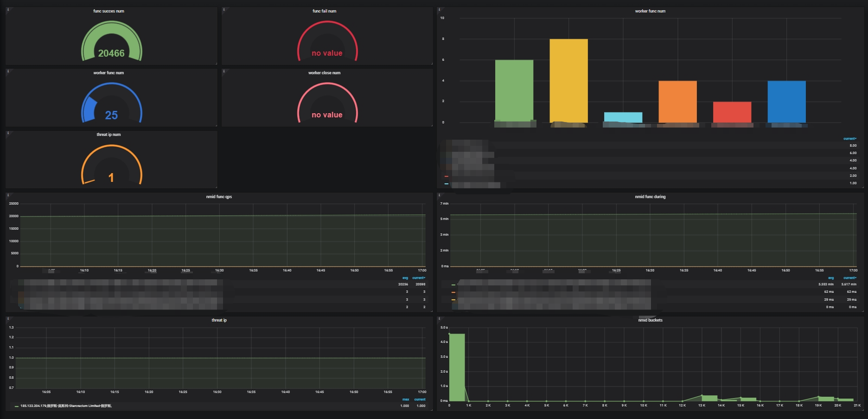868x419 pixels.
Task: Click the 20256 avg value in qps legend
Action: (x=403, y=284)
